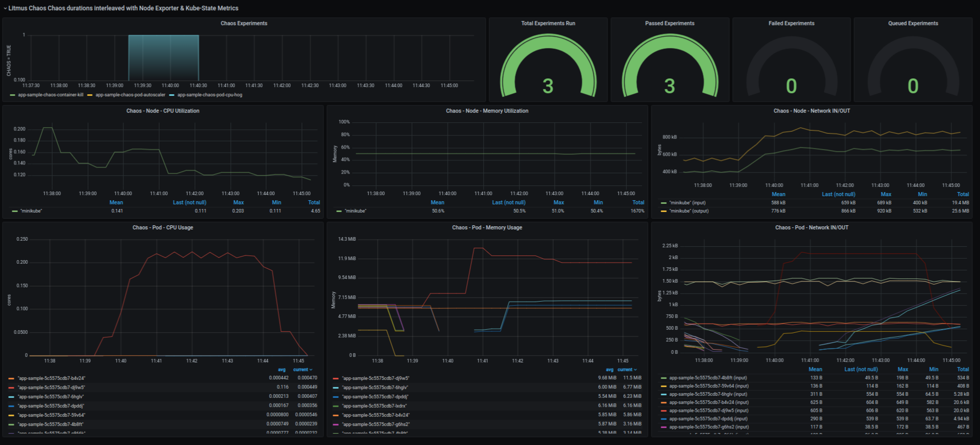
Task: Select app-sample-5c5575cdb7-b4v24 in Pod CPU Usage legend
Action: pos(51,378)
